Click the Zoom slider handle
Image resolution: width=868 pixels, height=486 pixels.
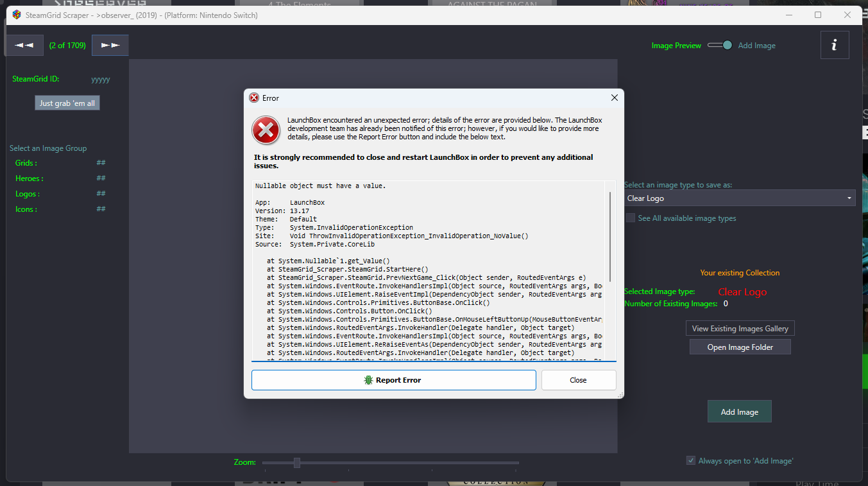(x=297, y=462)
